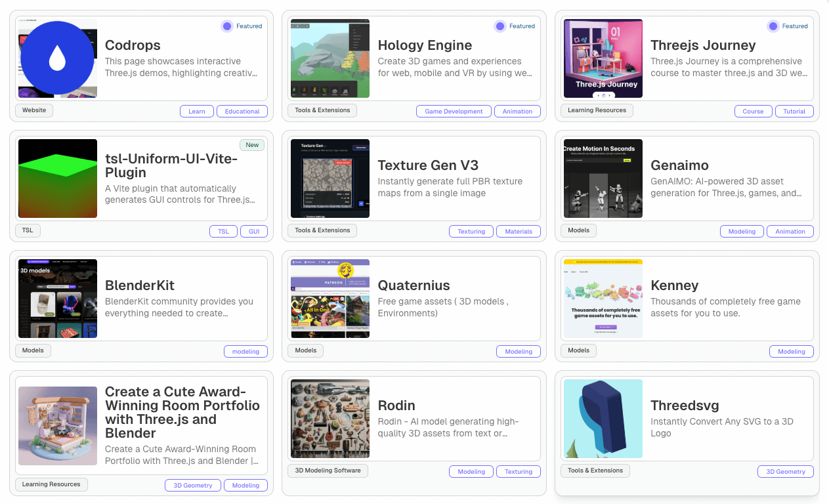Click the 'GUI' tag on the Vite plugin card

click(x=254, y=231)
